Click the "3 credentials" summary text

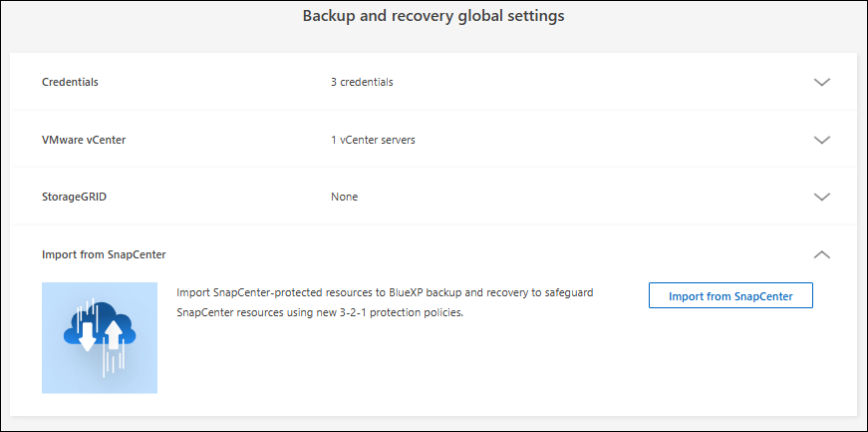click(x=362, y=82)
